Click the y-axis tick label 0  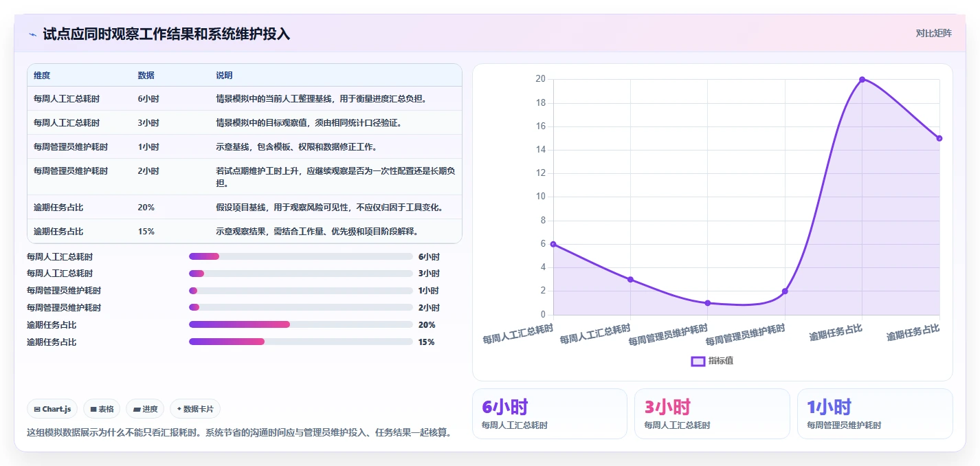click(x=543, y=314)
